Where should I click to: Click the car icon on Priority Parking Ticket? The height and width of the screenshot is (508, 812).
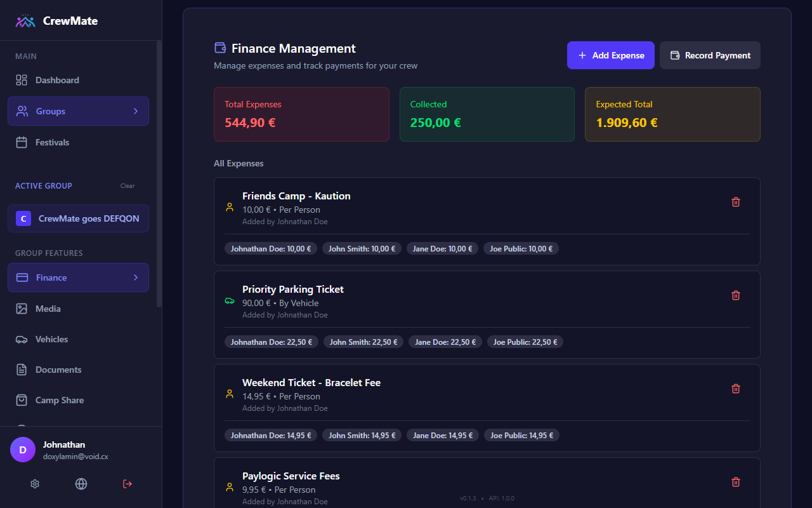coord(230,300)
